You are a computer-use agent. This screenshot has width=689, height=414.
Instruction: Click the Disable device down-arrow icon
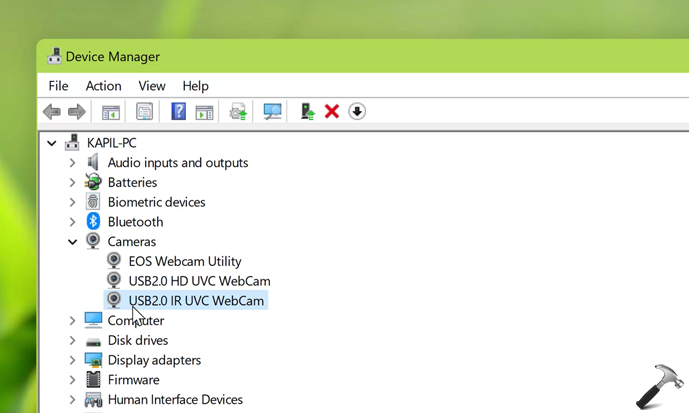click(x=357, y=111)
